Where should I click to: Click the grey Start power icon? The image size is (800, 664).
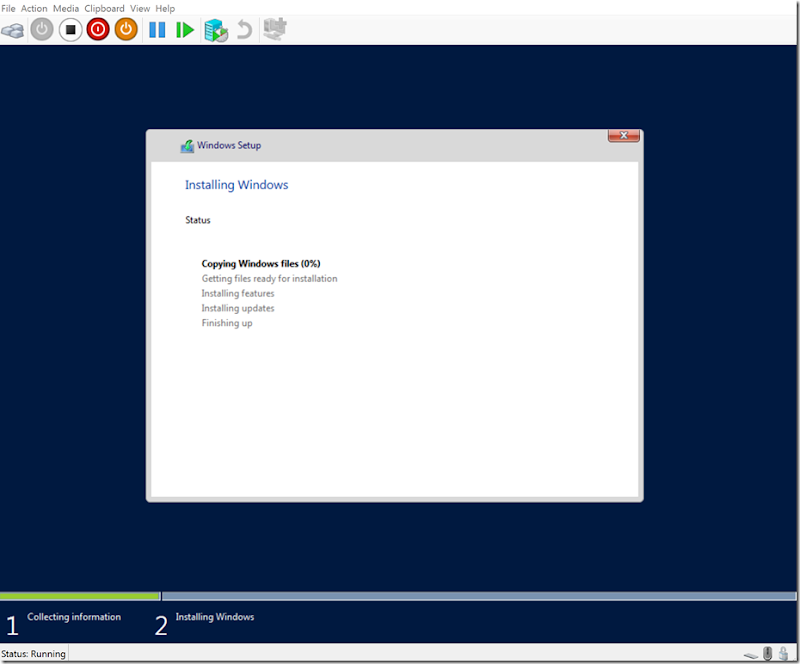pos(42,30)
